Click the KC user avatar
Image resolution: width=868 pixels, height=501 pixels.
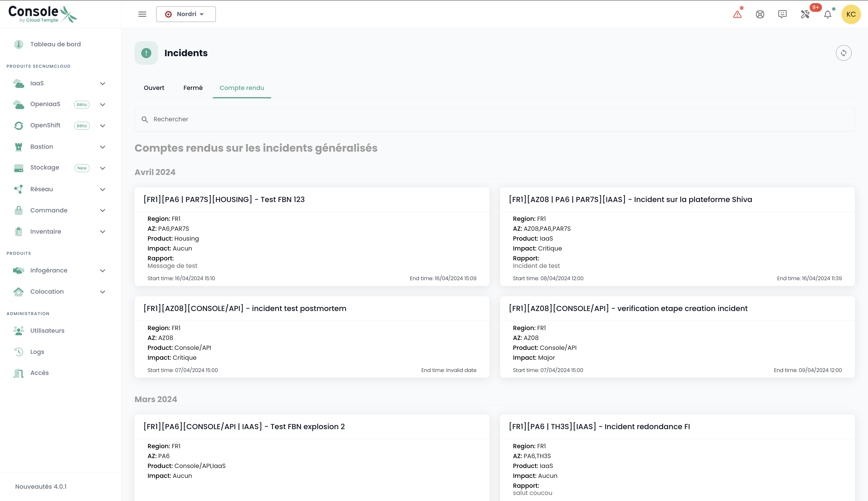(x=851, y=14)
